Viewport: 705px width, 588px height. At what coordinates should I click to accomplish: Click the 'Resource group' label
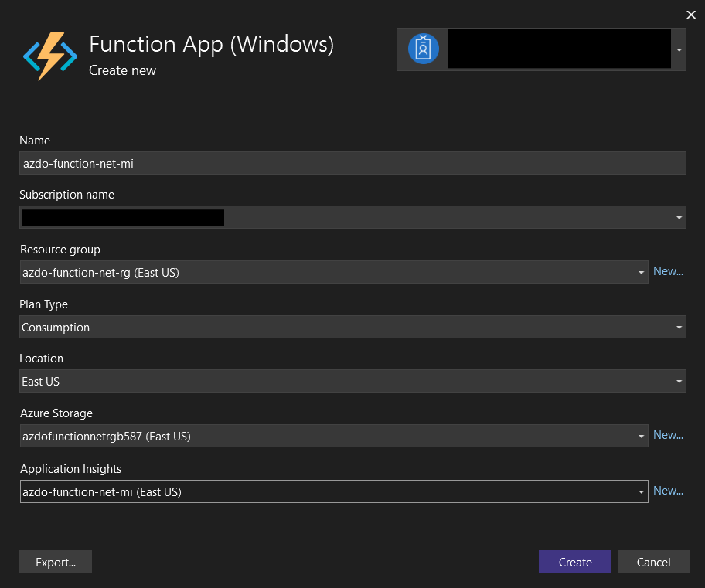click(60, 250)
